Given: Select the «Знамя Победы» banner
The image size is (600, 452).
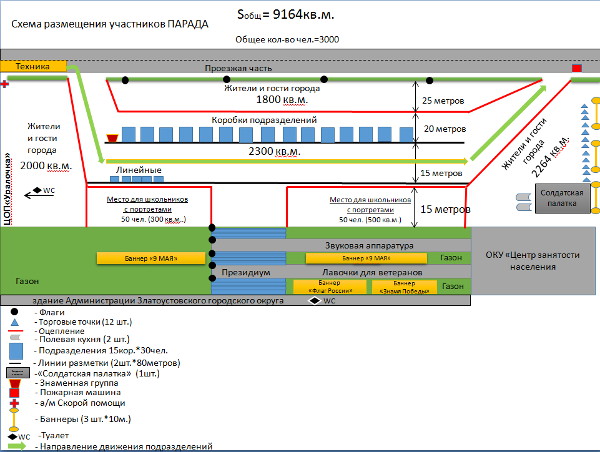Looking at the screenshot, I should click(x=398, y=286).
